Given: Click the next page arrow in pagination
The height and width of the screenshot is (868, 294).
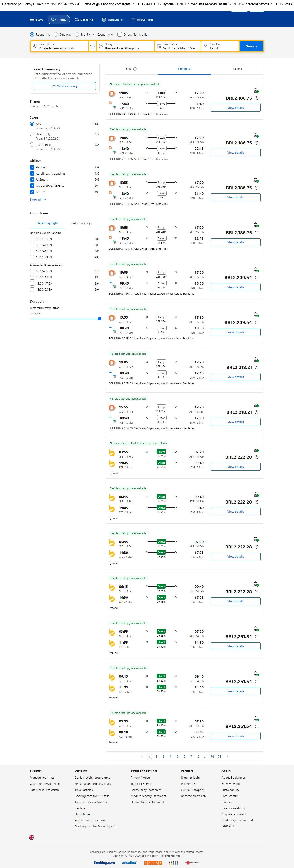Looking at the screenshot, I should point(227,756).
